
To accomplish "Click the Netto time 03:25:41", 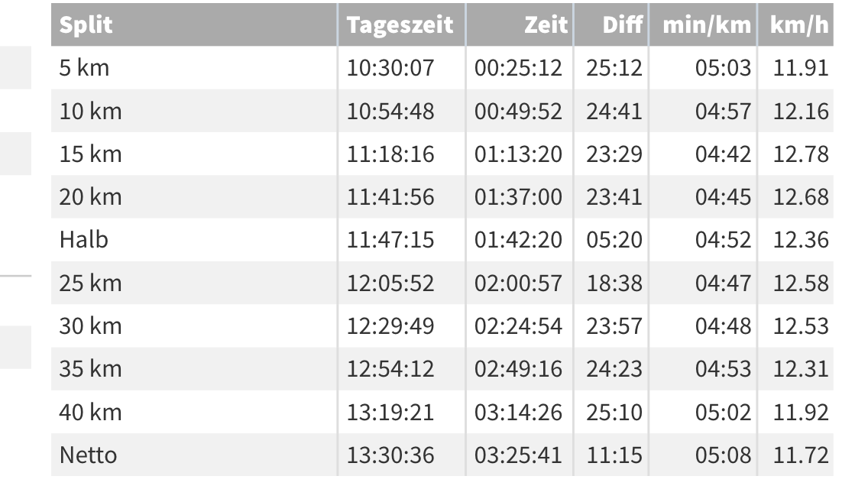I will pyautogui.click(x=518, y=455).
